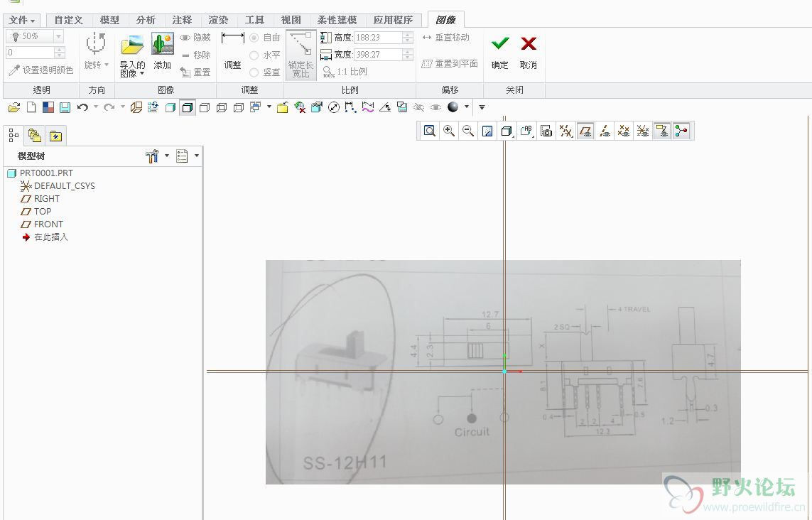
Task: Redo the last undone action
Action: (x=109, y=107)
